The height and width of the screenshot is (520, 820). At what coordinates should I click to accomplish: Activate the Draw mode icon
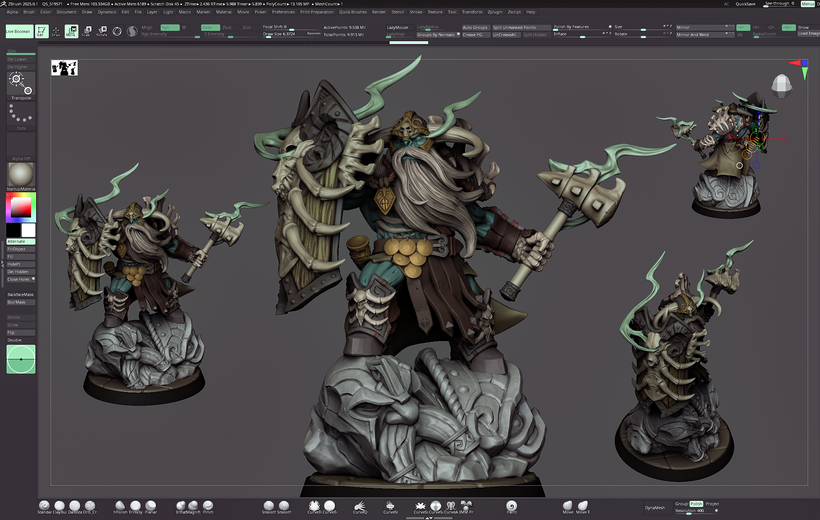pyautogui.click(x=57, y=32)
